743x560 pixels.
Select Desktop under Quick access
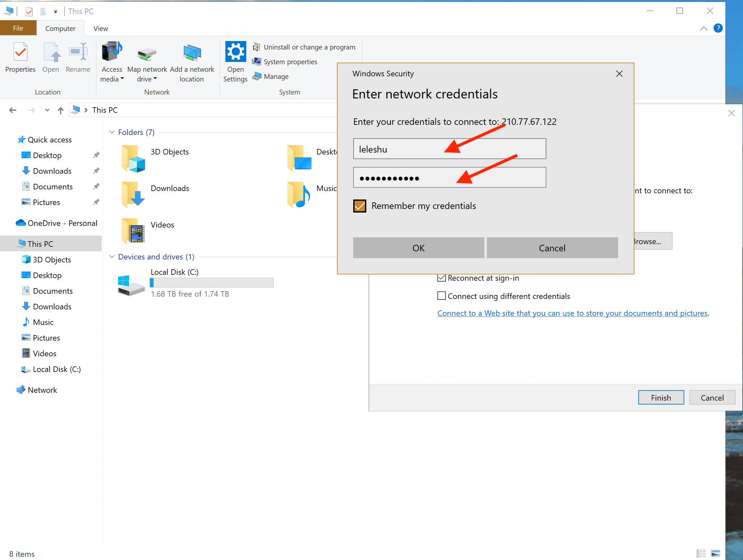point(47,155)
